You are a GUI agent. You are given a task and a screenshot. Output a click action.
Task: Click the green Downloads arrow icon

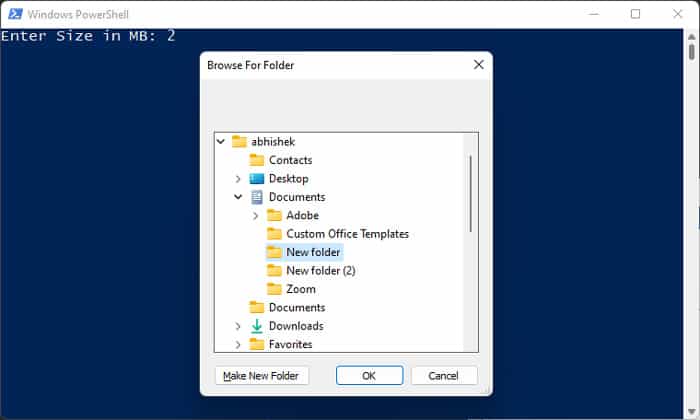pos(257,326)
